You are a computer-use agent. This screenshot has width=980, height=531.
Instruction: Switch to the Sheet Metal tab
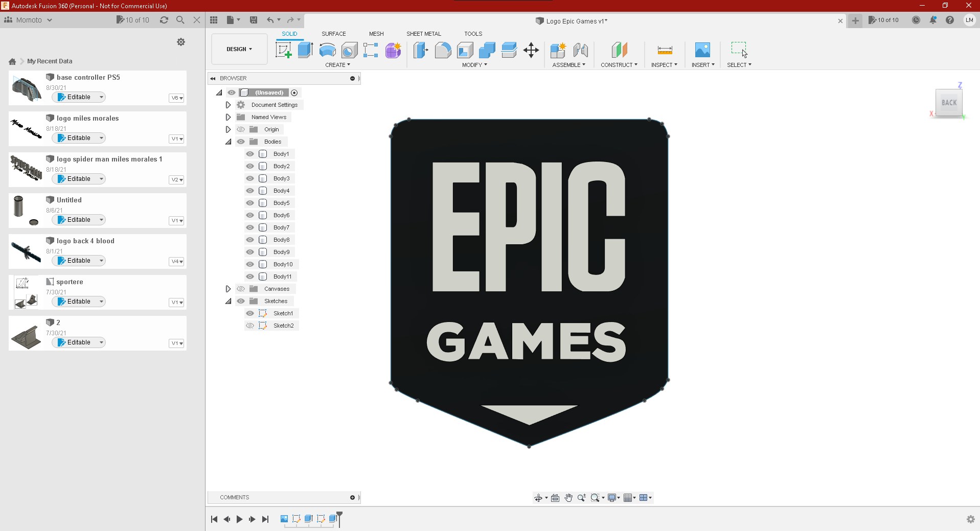point(424,33)
